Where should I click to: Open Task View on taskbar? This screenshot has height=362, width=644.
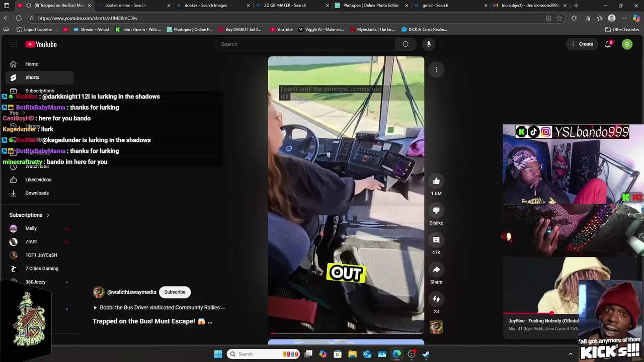308,354
